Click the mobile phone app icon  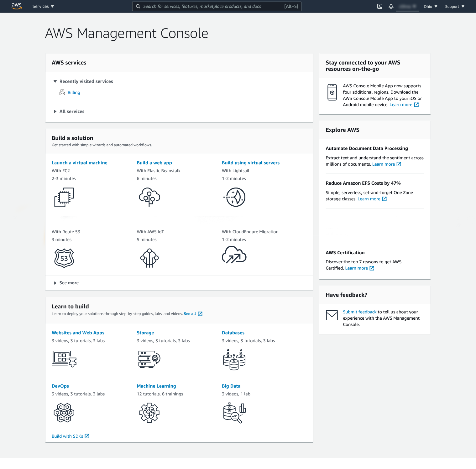point(332,92)
